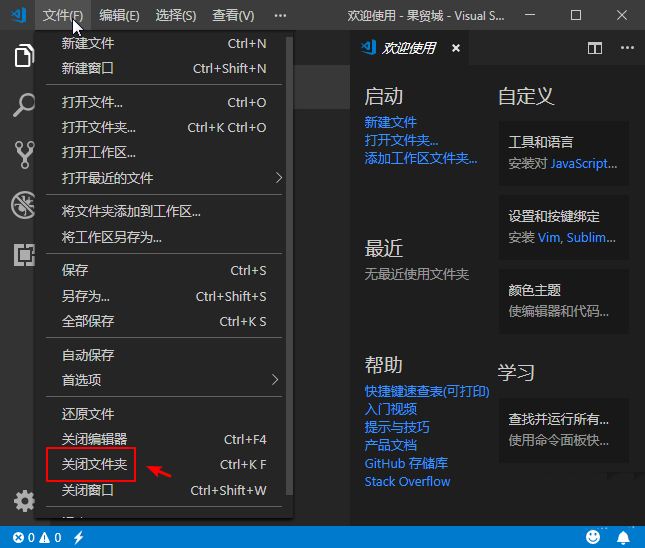Viewport: 645px width, 548px height.
Task: Open the Extensions view icon
Action: 24,255
